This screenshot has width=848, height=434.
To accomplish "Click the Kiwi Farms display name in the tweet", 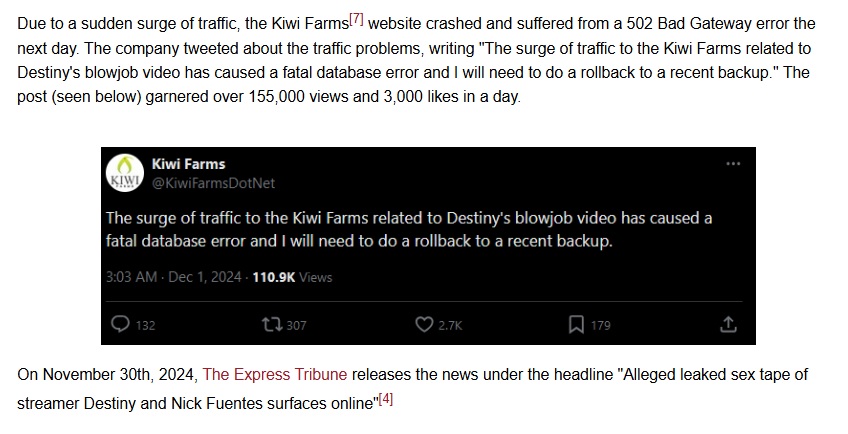I will click(x=188, y=163).
